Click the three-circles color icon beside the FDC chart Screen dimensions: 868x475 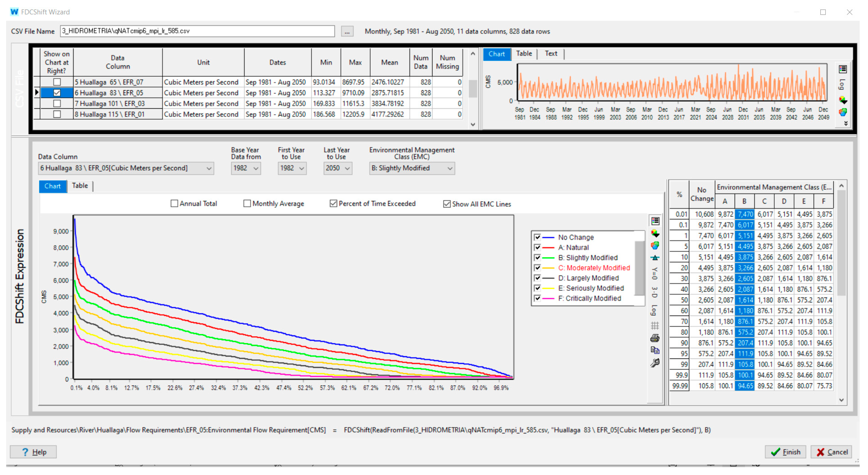(x=655, y=245)
